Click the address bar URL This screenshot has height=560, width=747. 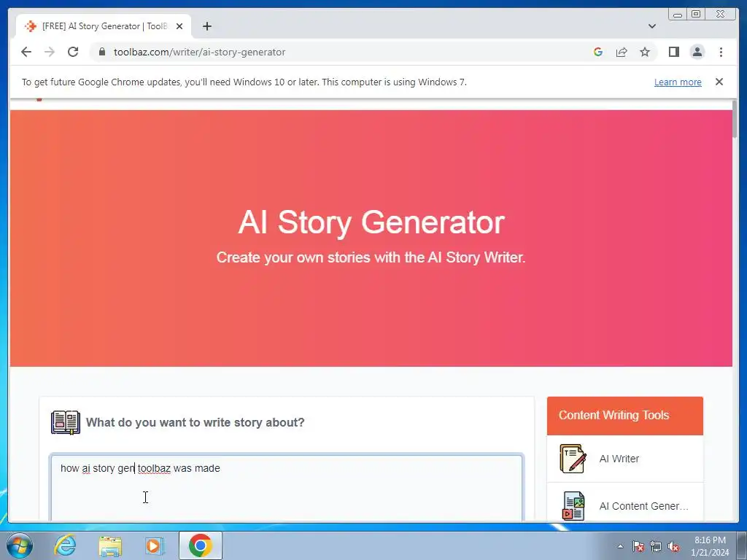(199, 52)
